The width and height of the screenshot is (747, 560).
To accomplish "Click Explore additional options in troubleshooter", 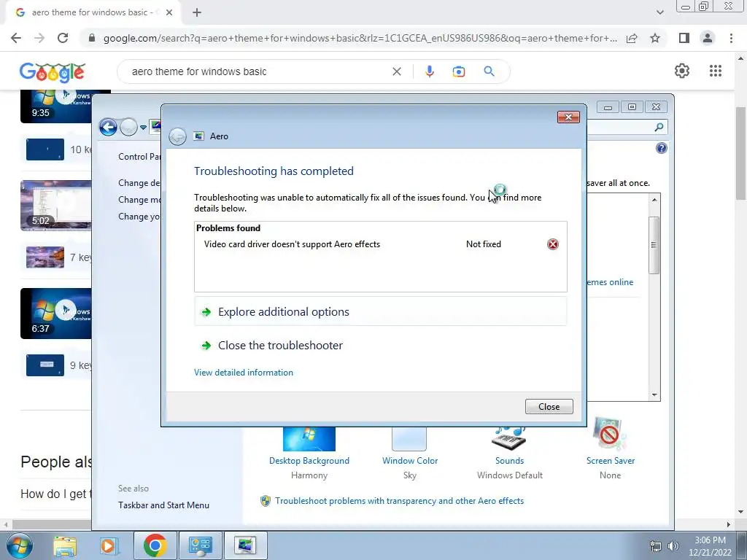I will click(x=380, y=312).
